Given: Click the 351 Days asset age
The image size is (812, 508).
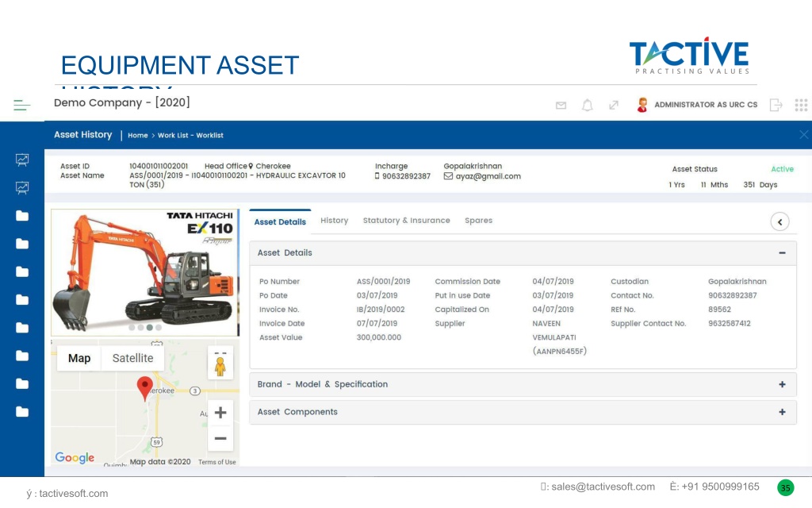Looking at the screenshot, I should [x=760, y=184].
